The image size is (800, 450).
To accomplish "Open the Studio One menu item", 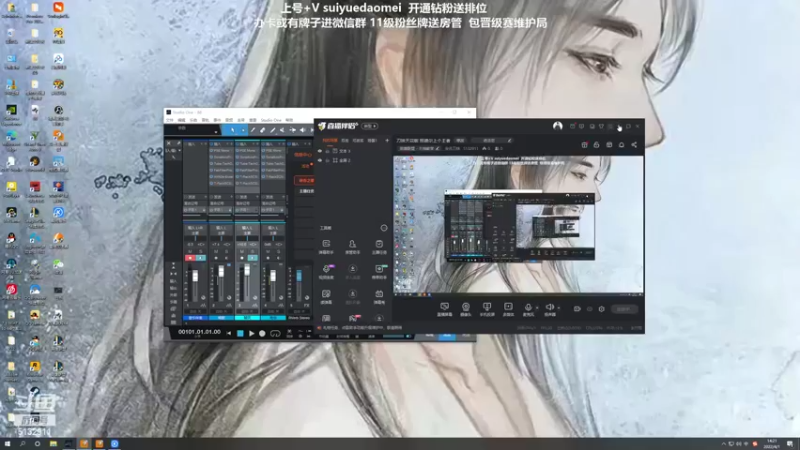I will coord(271,120).
